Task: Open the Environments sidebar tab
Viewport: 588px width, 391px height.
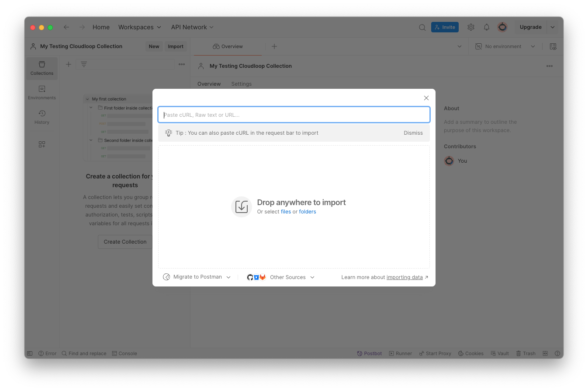Action: [x=42, y=93]
